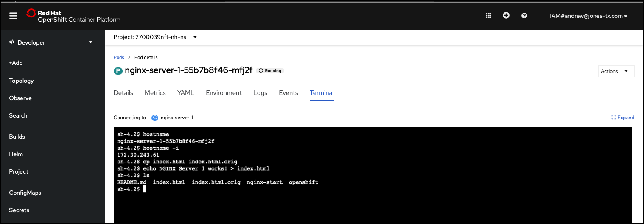Viewport: 644px width, 224px height.
Task: Click the Pods breadcrumb link
Action: tap(119, 57)
